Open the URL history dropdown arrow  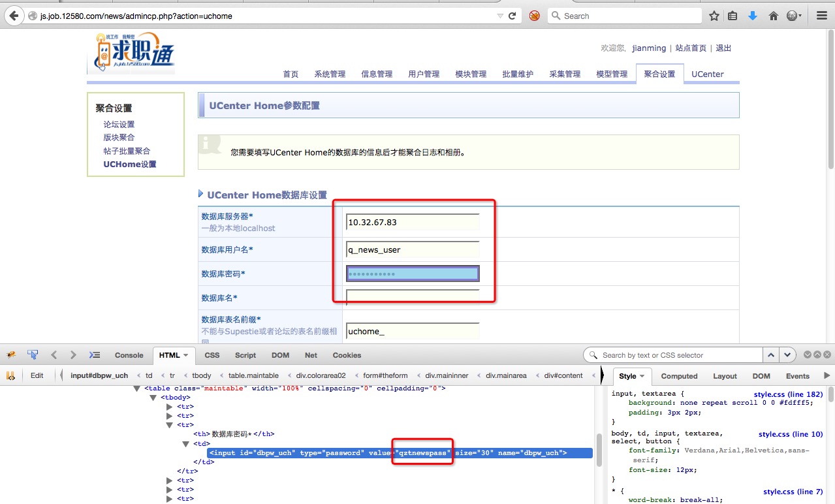500,16
